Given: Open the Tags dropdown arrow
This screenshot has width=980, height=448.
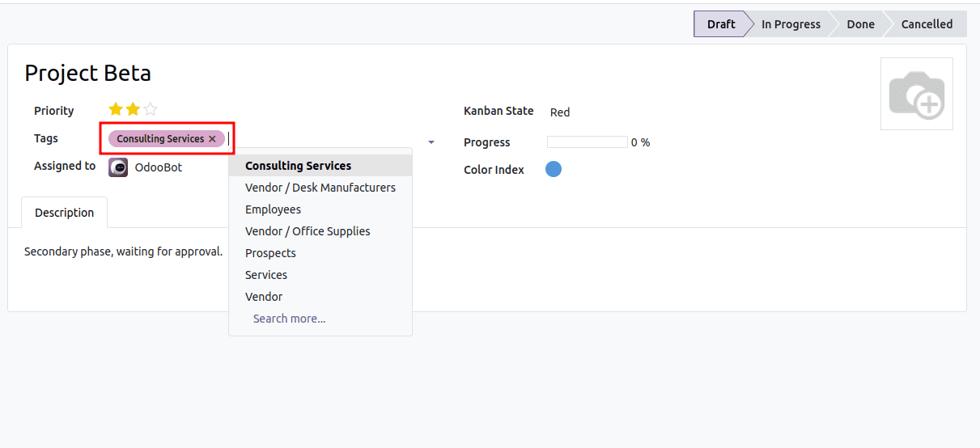Looking at the screenshot, I should pos(431,142).
